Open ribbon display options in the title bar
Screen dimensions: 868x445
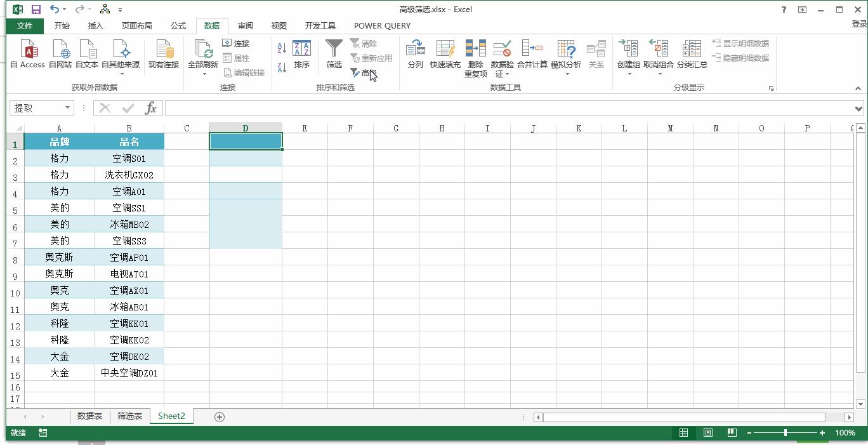click(802, 10)
